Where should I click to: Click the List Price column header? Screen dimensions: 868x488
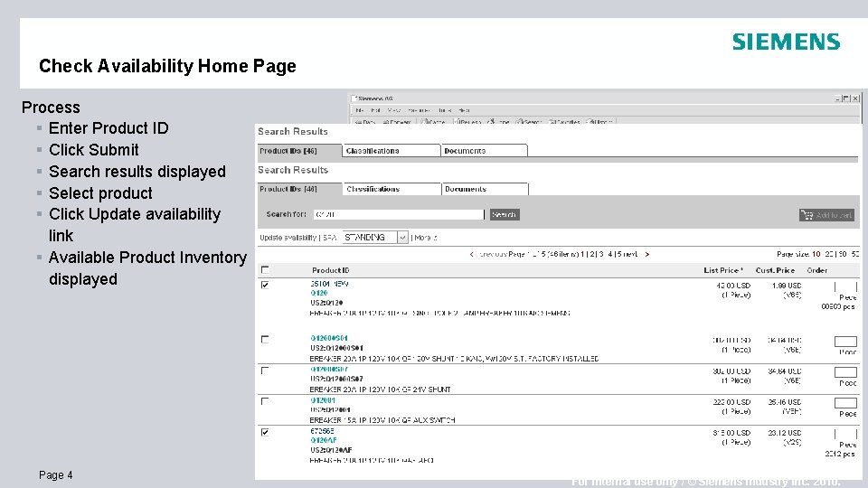pos(723,270)
